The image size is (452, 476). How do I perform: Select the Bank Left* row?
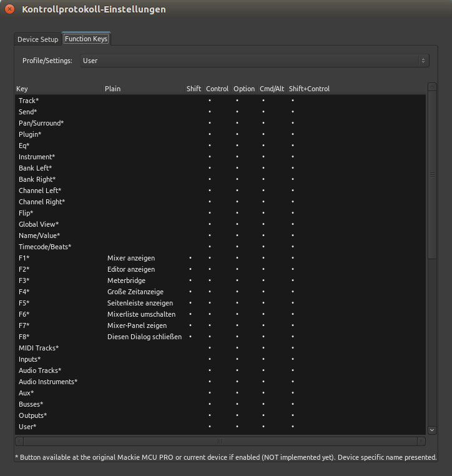220,168
